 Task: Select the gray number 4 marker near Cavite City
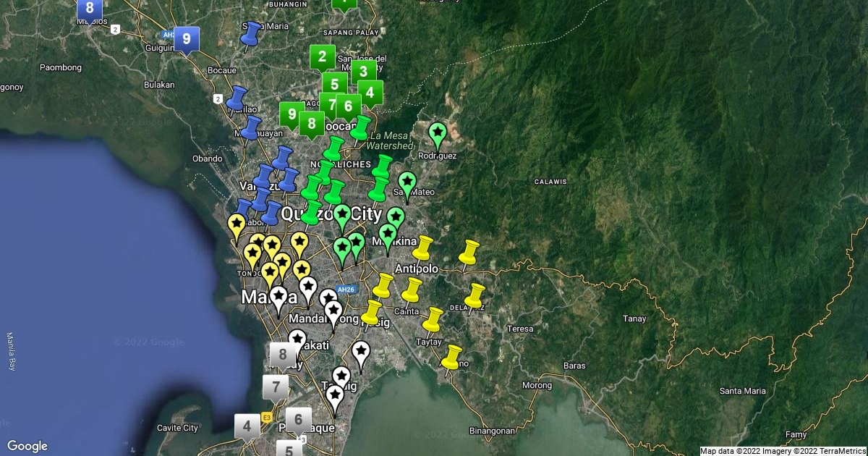point(247,426)
